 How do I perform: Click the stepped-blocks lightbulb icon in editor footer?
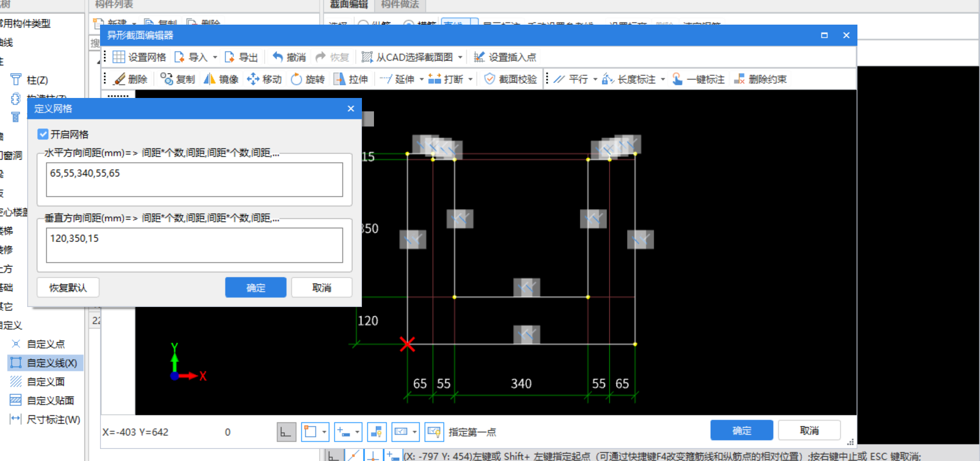[377, 432]
